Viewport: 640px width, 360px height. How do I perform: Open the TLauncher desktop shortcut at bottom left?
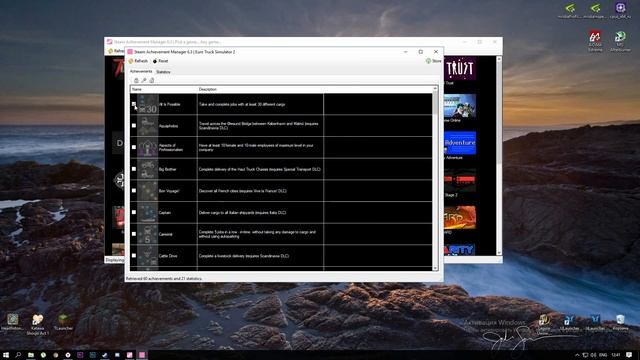pos(63,322)
